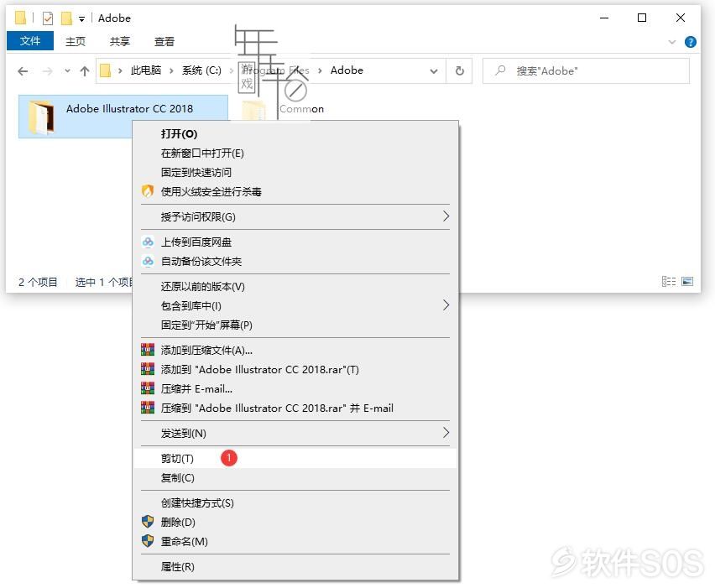Click the Properties quick access icon
Screen dimensions: 715x588
pyautogui.click(x=48, y=18)
